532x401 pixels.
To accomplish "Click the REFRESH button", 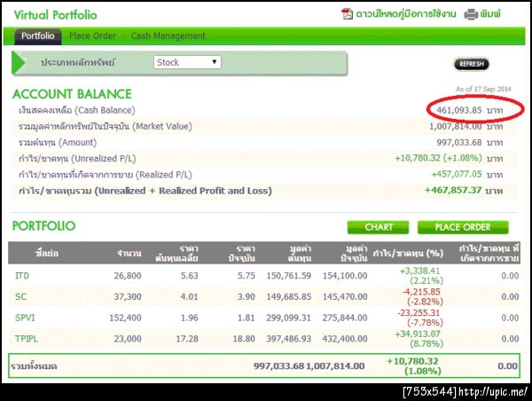I will tap(472, 64).
